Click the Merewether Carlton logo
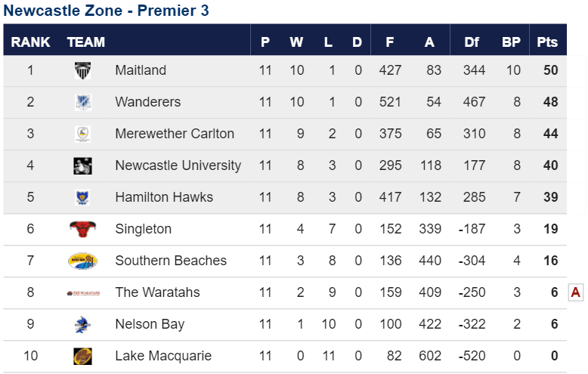This screenshot has width=588, height=374. 82,134
